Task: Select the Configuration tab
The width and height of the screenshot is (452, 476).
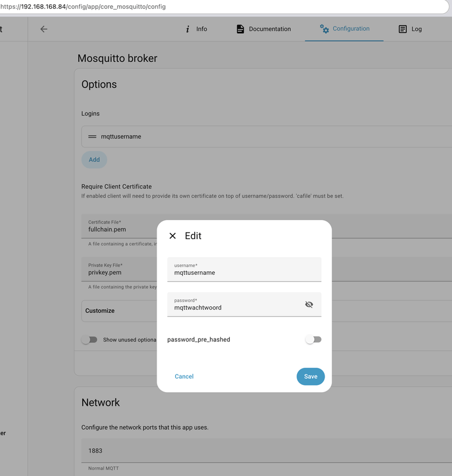Action: pyautogui.click(x=344, y=29)
